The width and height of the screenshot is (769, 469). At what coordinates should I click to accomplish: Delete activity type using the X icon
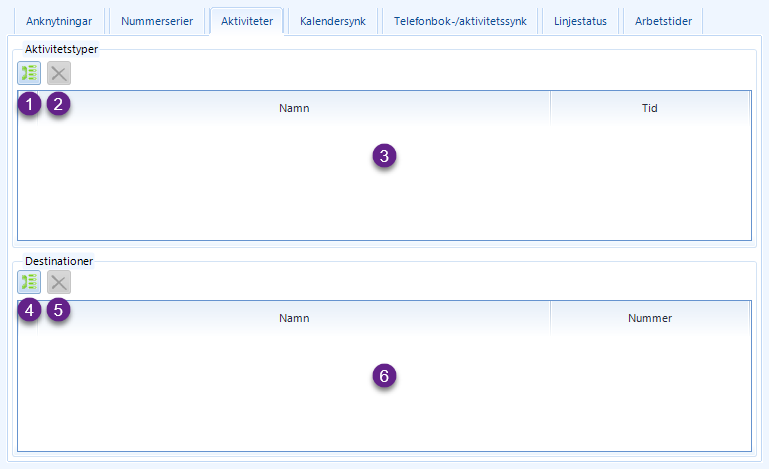59,73
